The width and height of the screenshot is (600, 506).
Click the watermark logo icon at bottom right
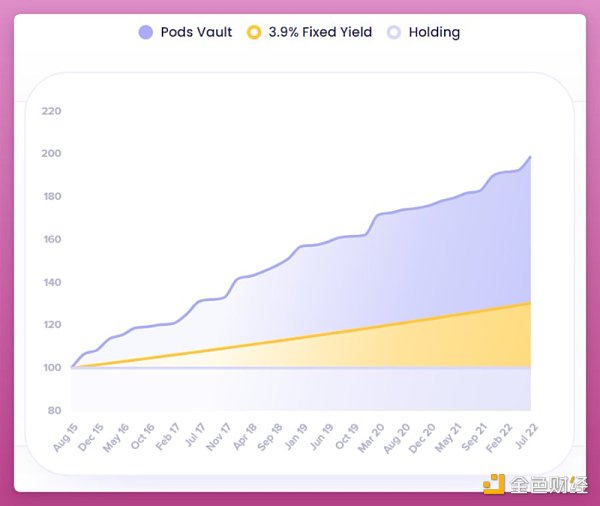pyautogui.click(x=494, y=485)
